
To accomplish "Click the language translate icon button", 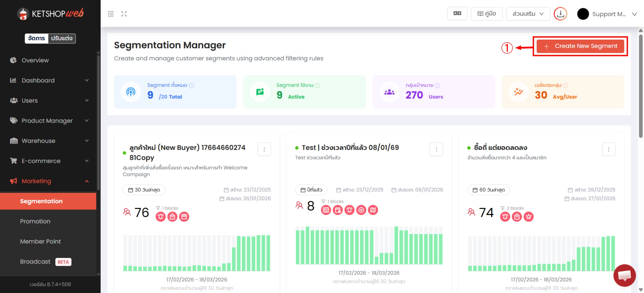I will [457, 13].
